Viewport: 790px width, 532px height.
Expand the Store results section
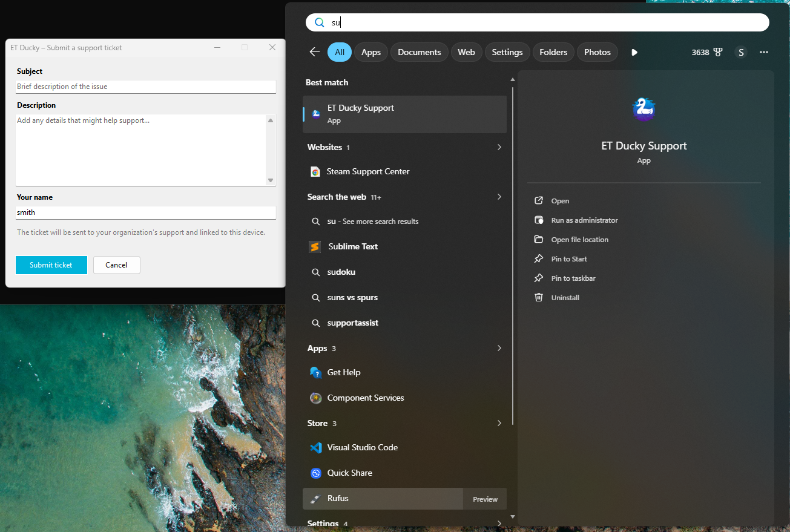(x=499, y=423)
